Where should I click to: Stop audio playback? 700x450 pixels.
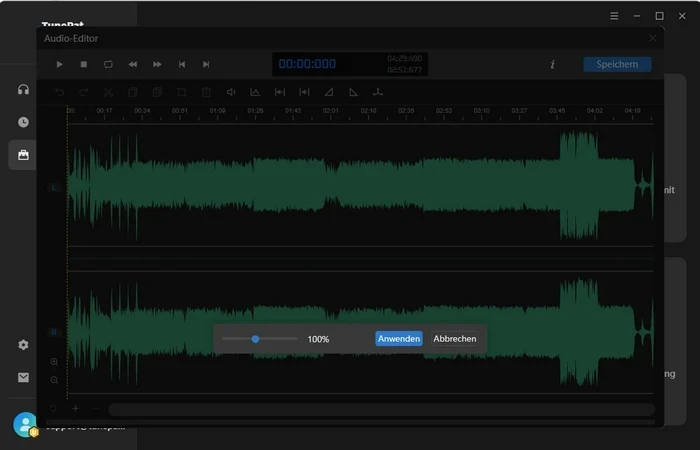click(x=83, y=64)
